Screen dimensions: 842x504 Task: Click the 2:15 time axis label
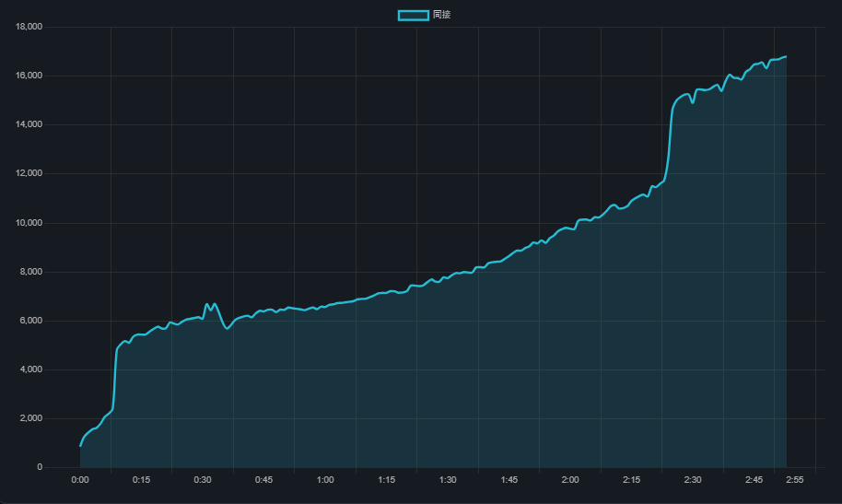(632, 480)
